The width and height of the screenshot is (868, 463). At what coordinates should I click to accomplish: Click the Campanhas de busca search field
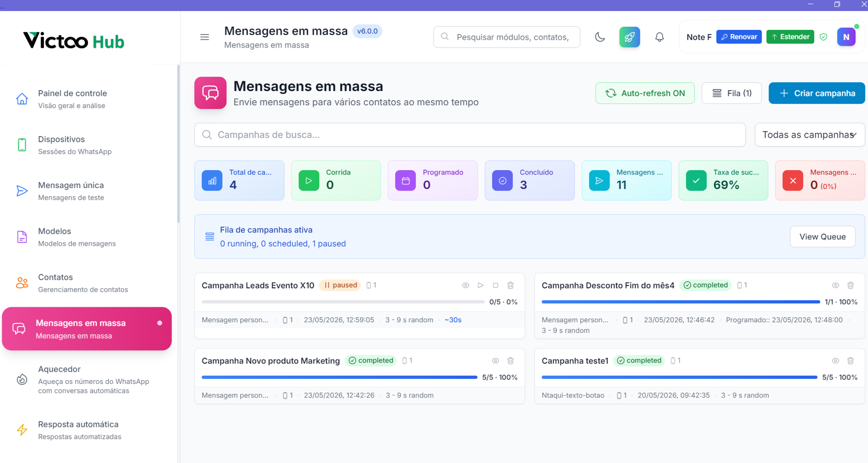pos(470,135)
